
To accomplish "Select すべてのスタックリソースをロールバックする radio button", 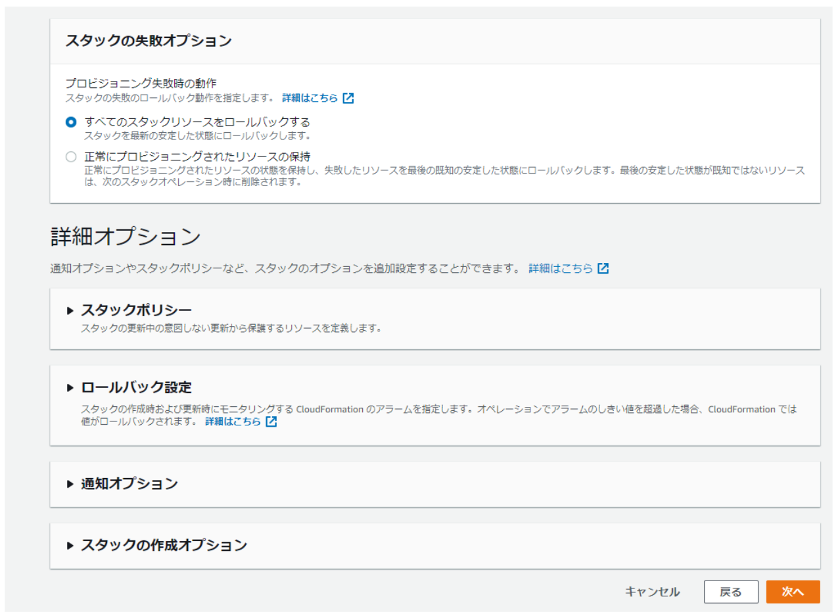I will 71,122.
